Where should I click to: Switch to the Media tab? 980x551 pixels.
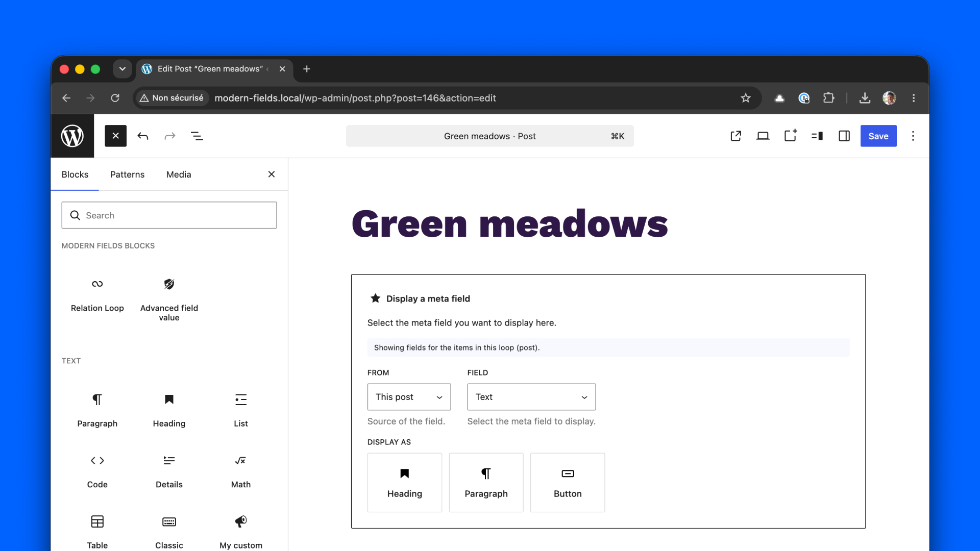(x=179, y=174)
